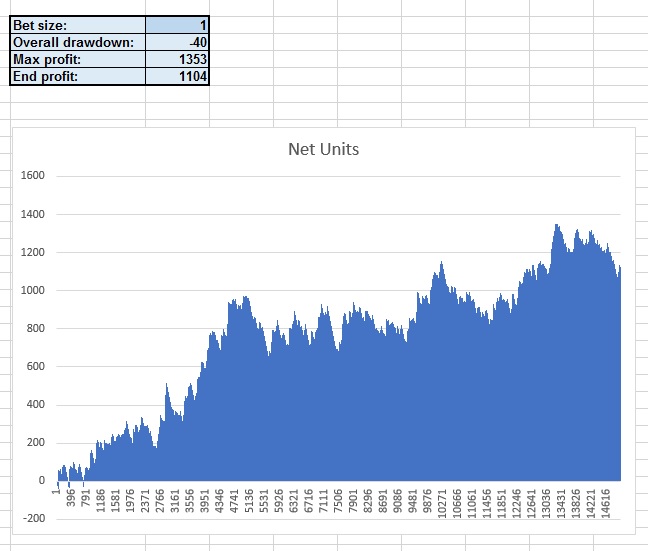The height and width of the screenshot is (551, 648).
Task: Select the 'Overall drawdown:' label cell
Action: pyautogui.click(x=78, y=42)
